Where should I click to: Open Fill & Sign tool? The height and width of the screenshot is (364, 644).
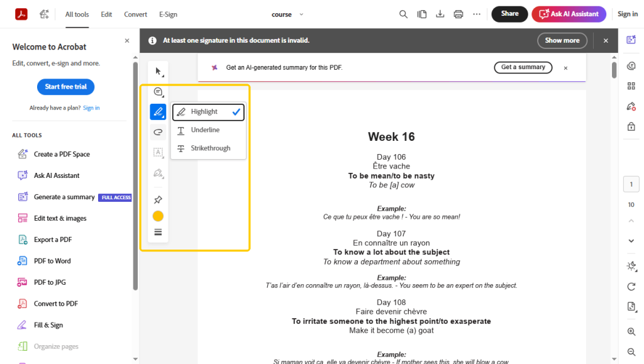[40, 325]
